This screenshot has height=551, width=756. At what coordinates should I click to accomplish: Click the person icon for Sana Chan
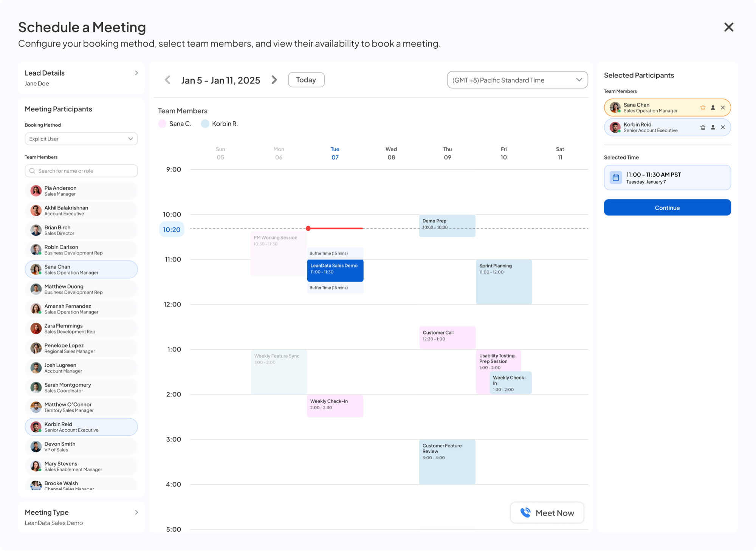713,108
